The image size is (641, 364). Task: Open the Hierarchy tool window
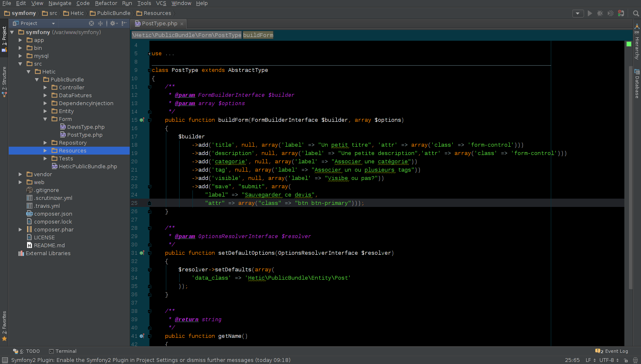tap(636, 42)
